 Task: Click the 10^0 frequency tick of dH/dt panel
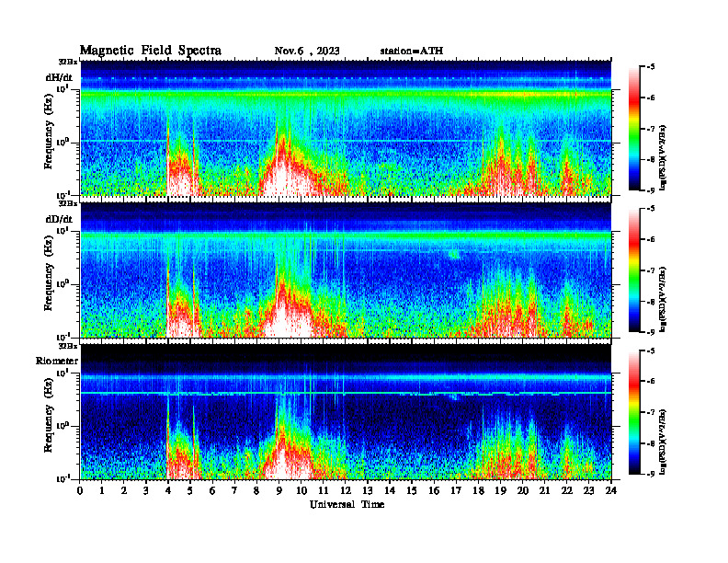click(x=63, y=142)
